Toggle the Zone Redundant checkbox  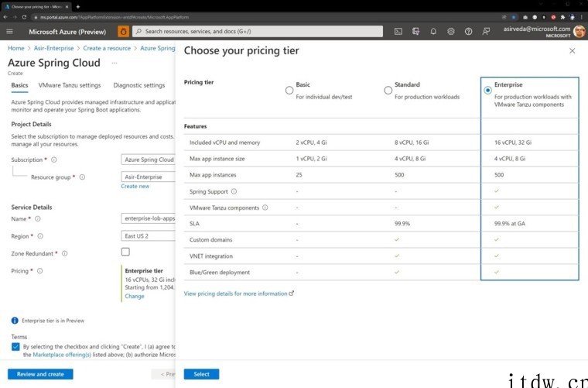[x=125, y=252]
